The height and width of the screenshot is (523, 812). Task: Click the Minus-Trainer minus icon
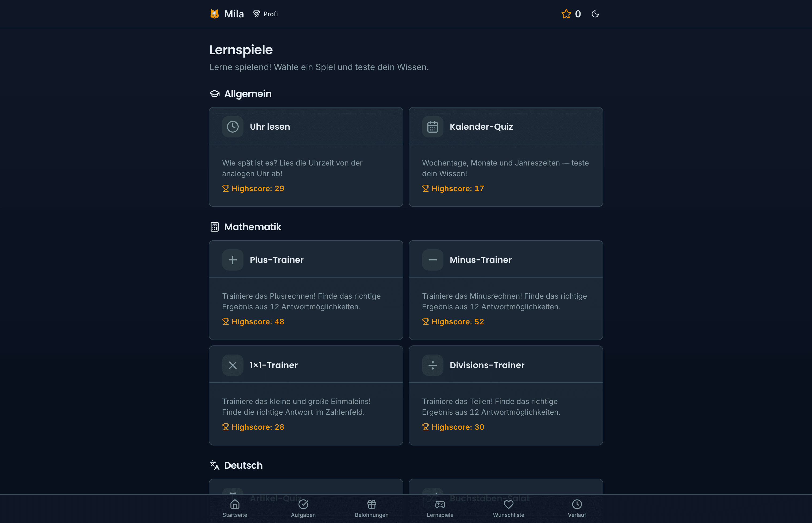click(x=432, y=260)
